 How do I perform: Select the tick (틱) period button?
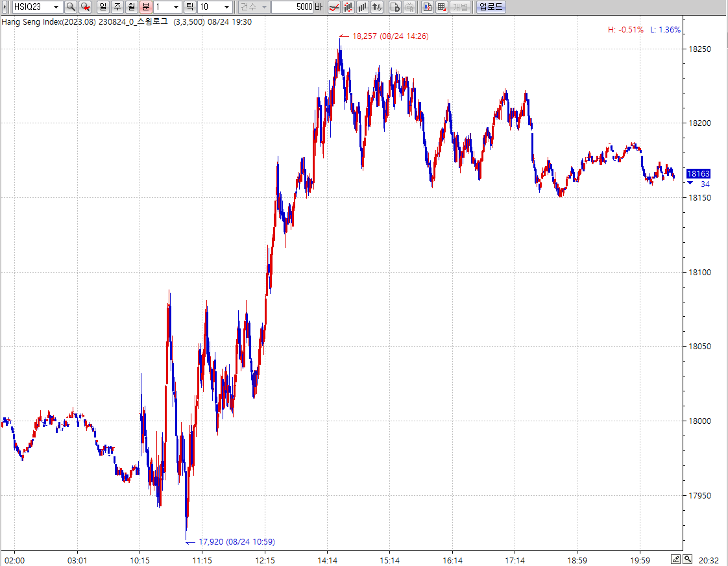click(189, 7)
